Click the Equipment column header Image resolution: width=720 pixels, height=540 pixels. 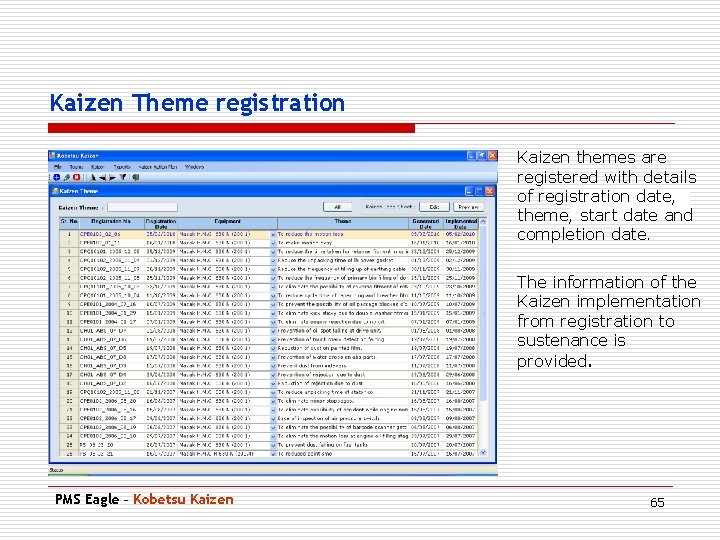[x=227, y=224]
